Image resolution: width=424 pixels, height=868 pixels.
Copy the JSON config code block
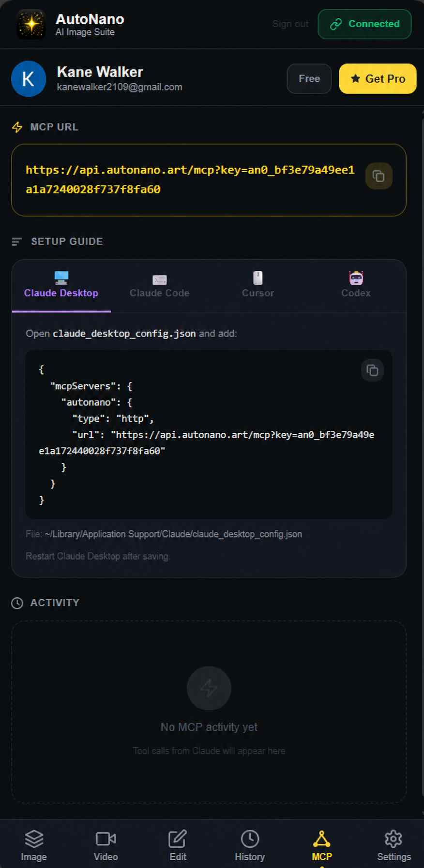coord(372,370)
